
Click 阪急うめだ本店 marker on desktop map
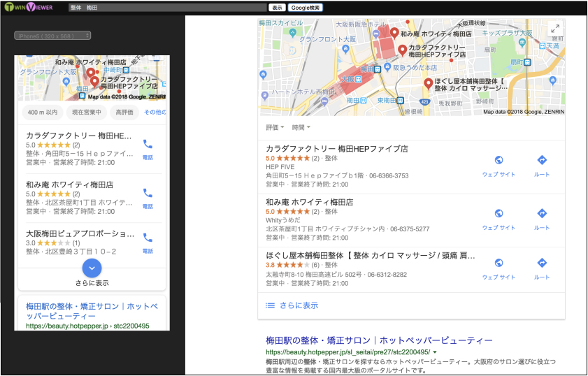(387, 68)
